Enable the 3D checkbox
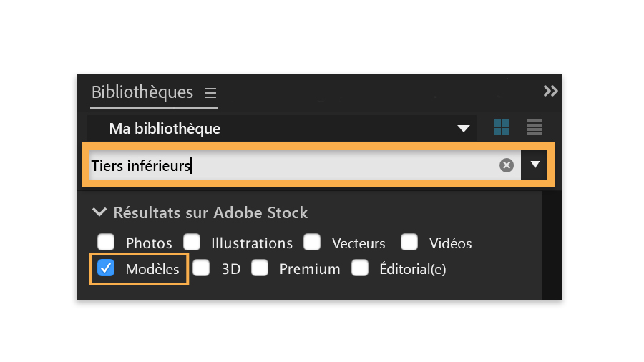 (x=202, y=268)
